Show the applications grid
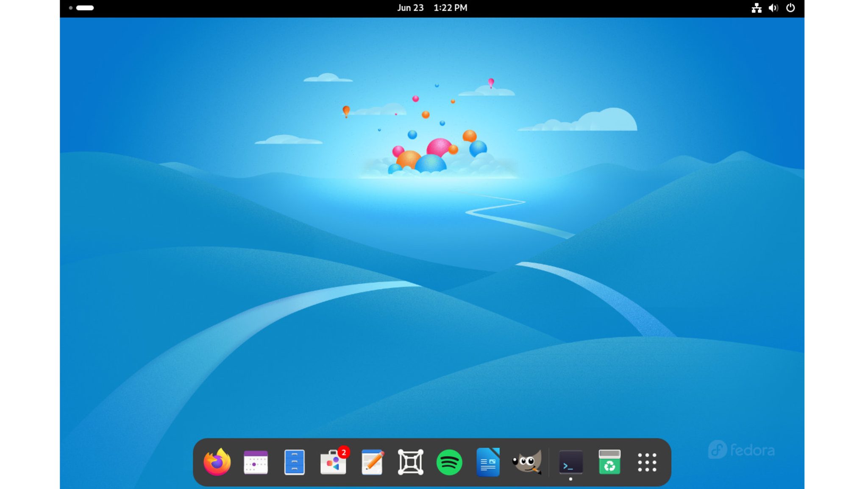The image size is (868, 489). (647, 462)
